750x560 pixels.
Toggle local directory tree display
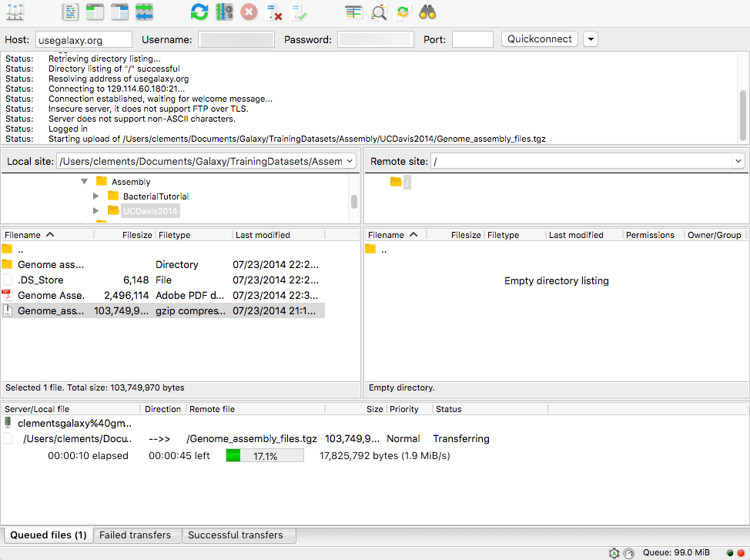click(95, 12)
